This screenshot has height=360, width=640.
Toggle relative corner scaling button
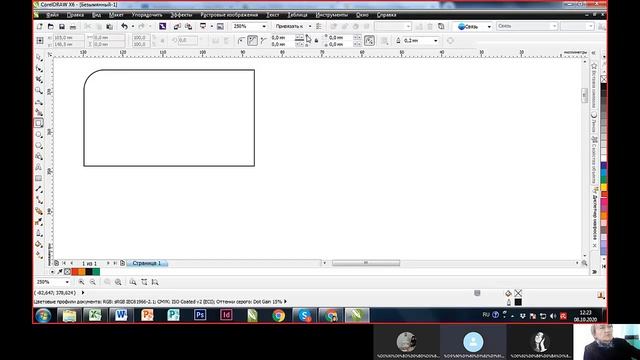[369, 40]
